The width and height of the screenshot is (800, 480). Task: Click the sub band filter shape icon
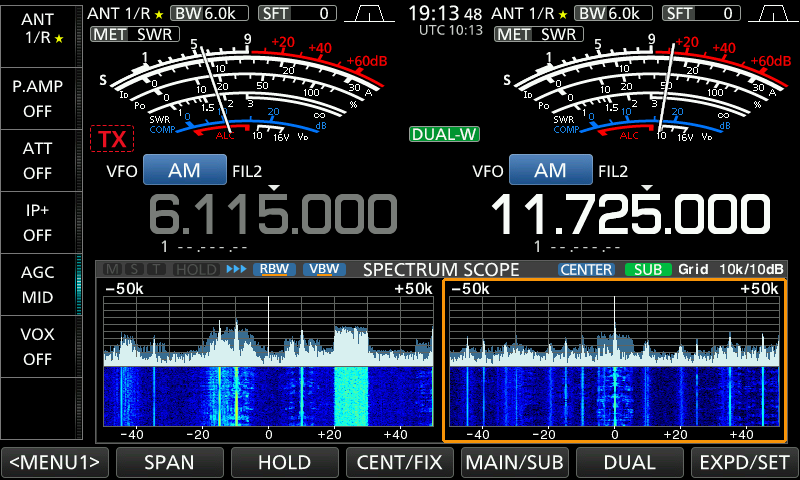point(773,14)
